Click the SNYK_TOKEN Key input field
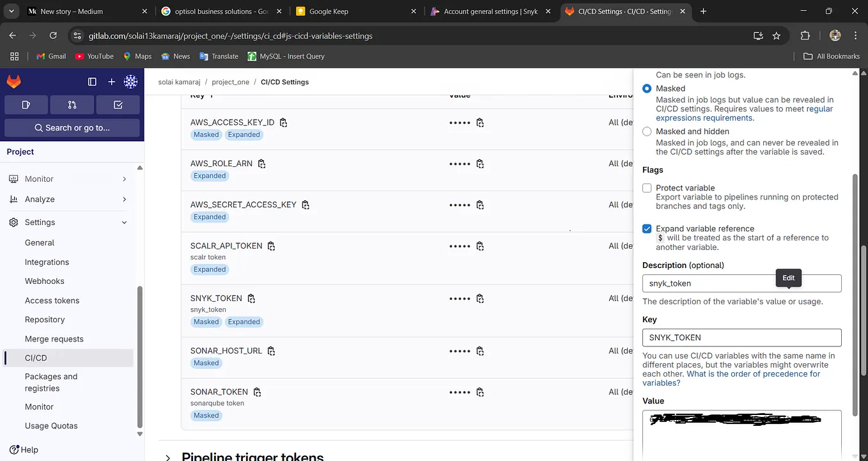The height and width of the screenshot is (461, 868). [741, 338]
